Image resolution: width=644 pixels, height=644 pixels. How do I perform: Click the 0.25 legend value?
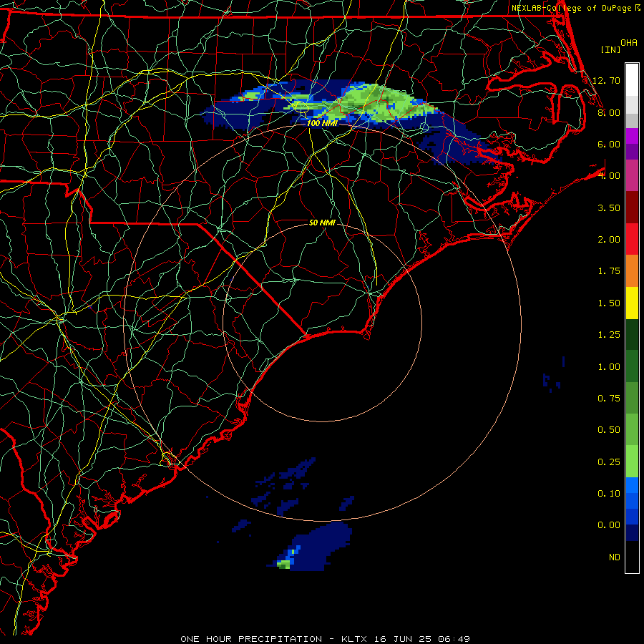609,462
